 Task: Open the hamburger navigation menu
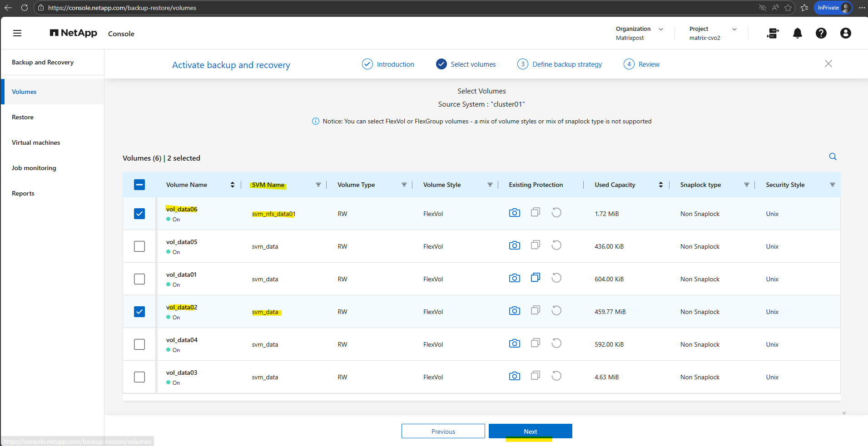(x=17, y=33)
